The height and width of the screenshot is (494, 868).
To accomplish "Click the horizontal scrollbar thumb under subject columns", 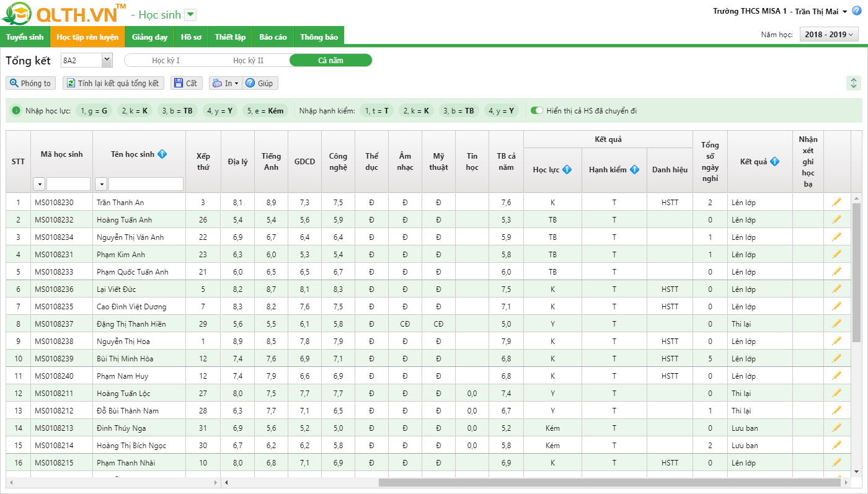I will 611,482.
